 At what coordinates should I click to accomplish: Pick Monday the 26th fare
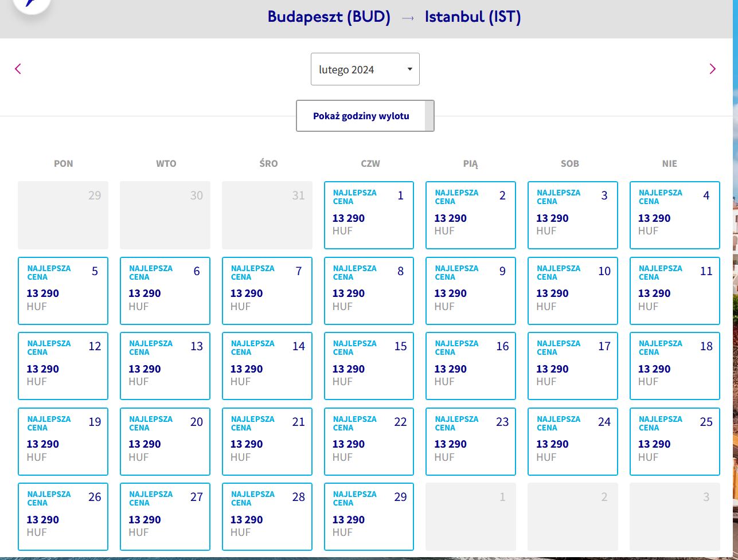63,516
